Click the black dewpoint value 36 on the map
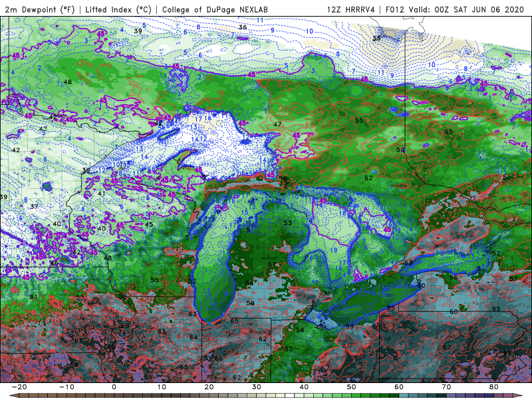Viewport: 532px width, 399px height. (x=243, y=27)
